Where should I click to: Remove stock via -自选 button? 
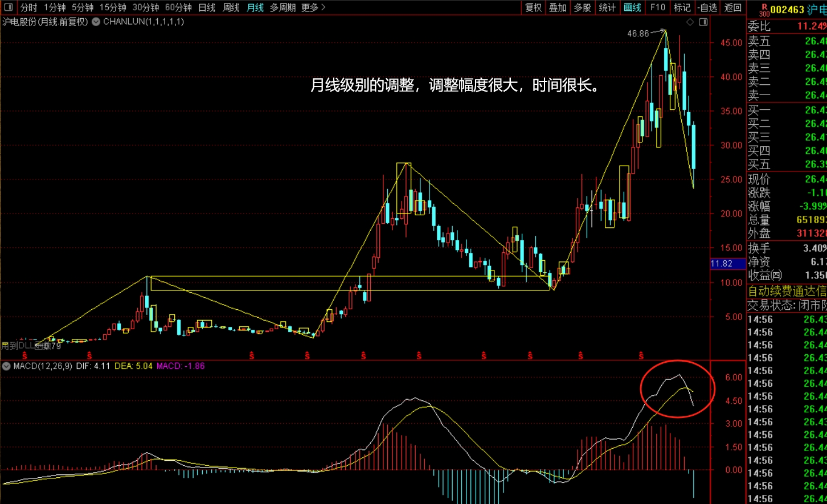(x=707, y=7)
